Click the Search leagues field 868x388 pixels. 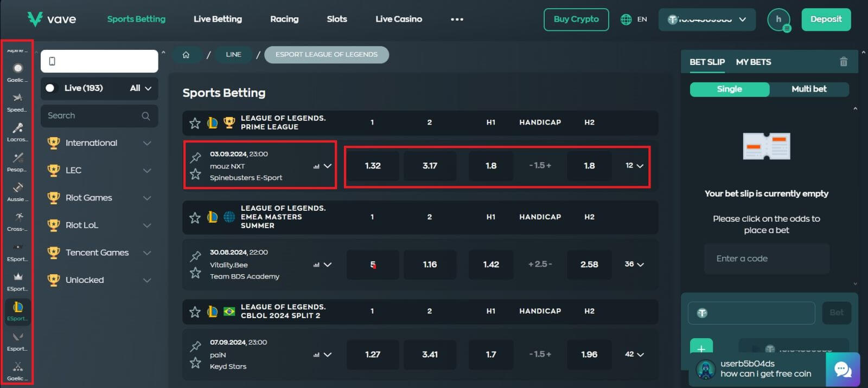[x=99, y=116]
